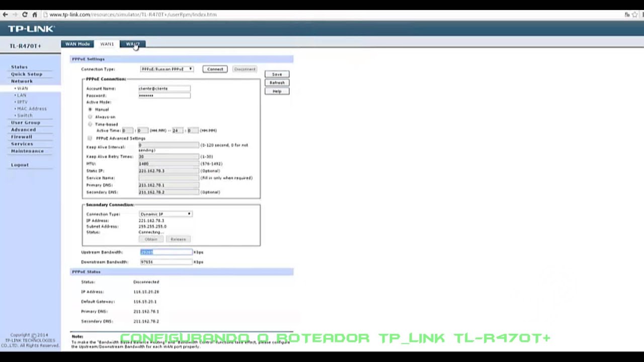Click the browser forward arrow
Viewport: 644px width, 362px height.
pos(15,15)
